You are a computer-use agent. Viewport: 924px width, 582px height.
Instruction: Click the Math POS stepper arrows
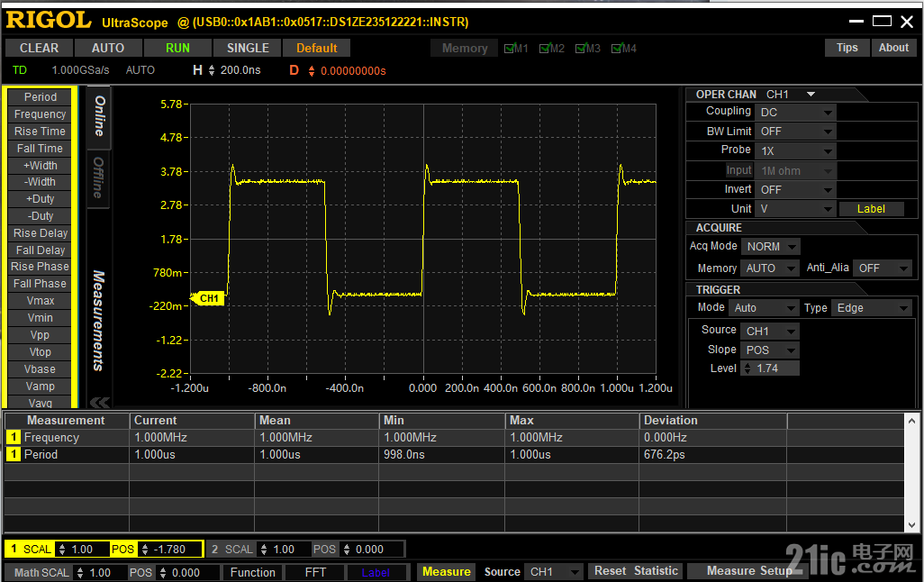pos(163,573)
